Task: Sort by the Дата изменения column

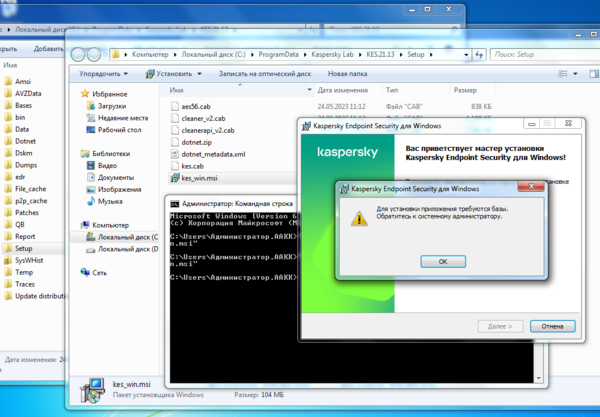Action: click(x=342, y=90)
